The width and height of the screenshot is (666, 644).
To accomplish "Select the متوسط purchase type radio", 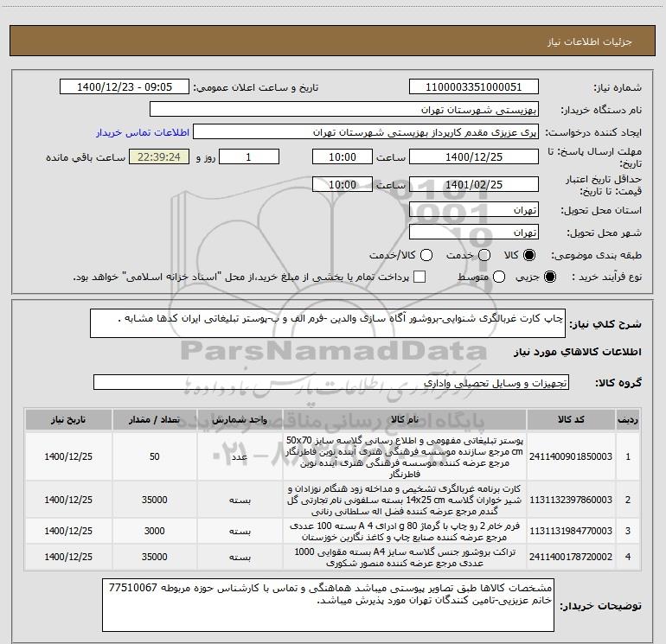I will (499, 277).
